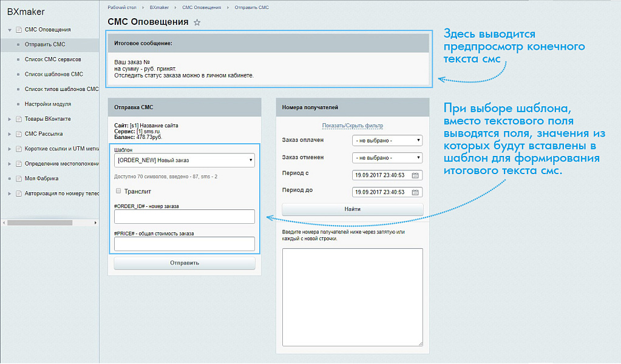Image resolution: width=621 pixels, height=364 pixels.
Task: Open the Заказ оплачен dropdown
Action: pyautogui.click(x=387, y=141)
